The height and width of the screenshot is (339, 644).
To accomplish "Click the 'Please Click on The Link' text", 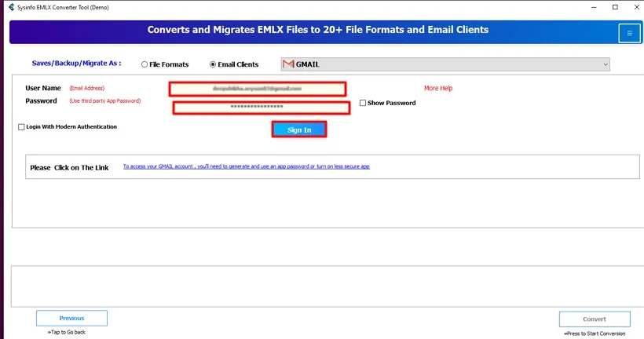I will pos(69,167).
